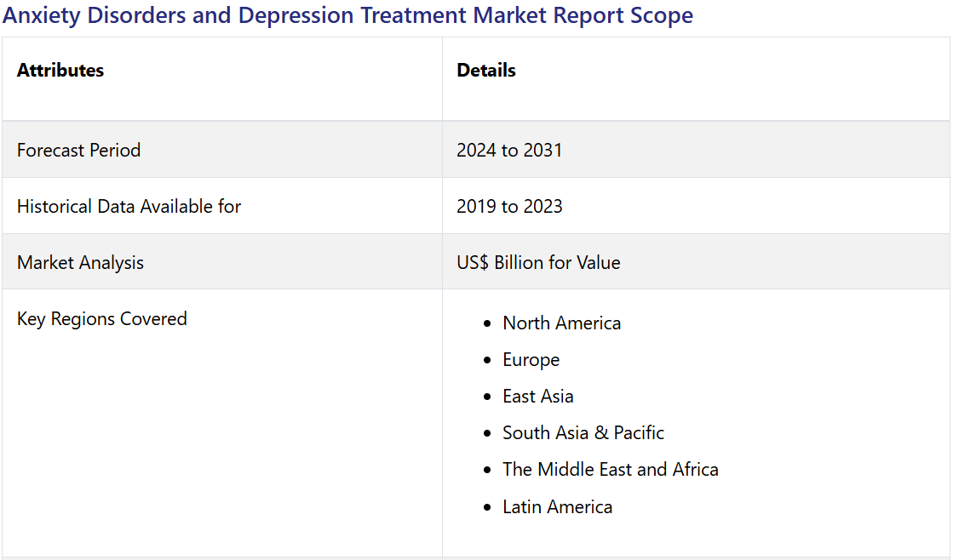The width and height of the screenshot is (953, 560).
Task: Select North America in the regions list
Action: click(x=561, y=323)
